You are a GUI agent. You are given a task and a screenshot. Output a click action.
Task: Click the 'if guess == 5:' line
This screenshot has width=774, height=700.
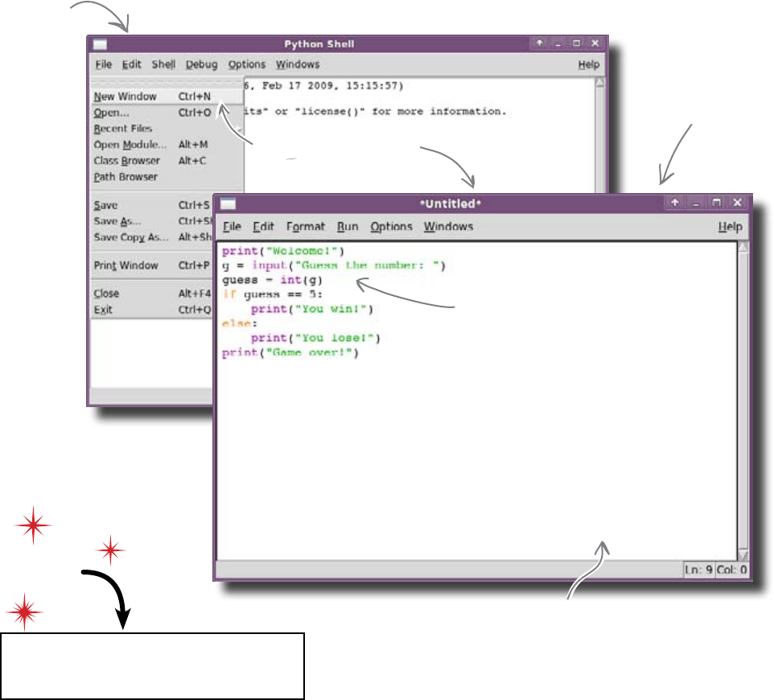point(272,294)
